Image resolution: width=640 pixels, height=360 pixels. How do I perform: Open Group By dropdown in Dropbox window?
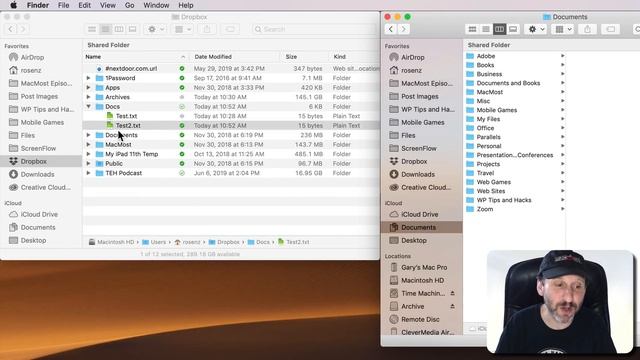[x=183, y=29]
